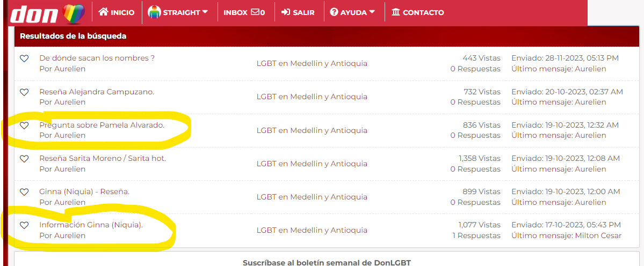Expand the AYUDA dropdown menu

click(372, 12)
